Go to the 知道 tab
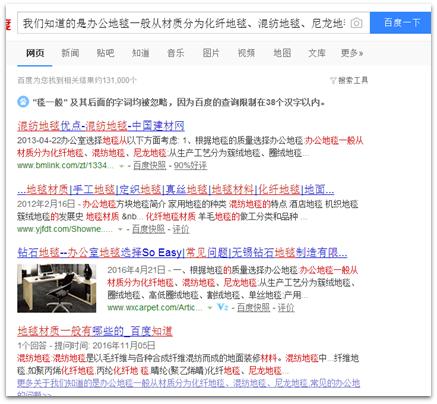This screenshot has height=404, width=437. coord(140,53)
